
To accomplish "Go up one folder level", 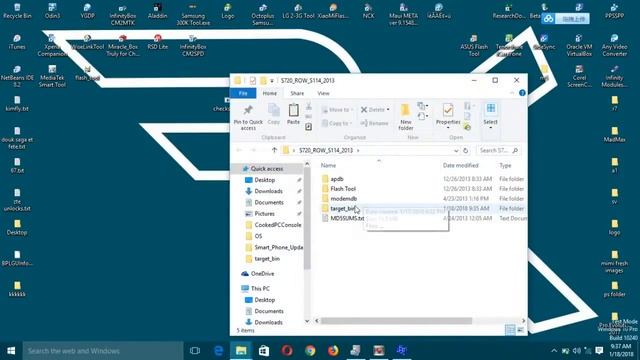I will click(274, 150).
